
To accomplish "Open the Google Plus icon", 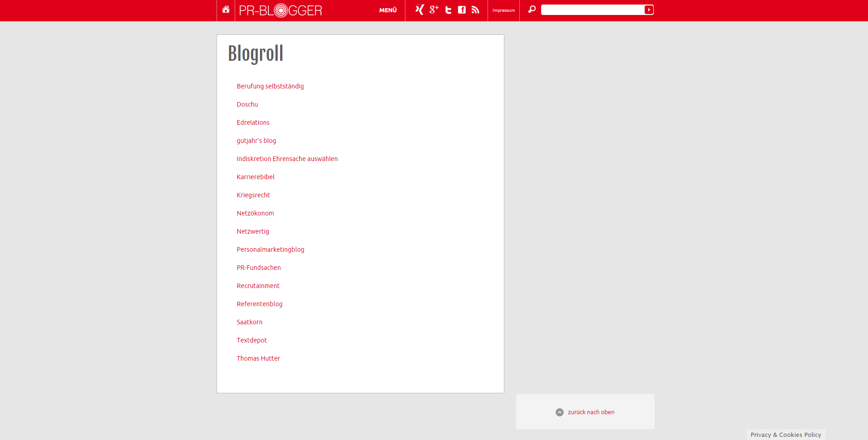I will (x=434, y=10).
